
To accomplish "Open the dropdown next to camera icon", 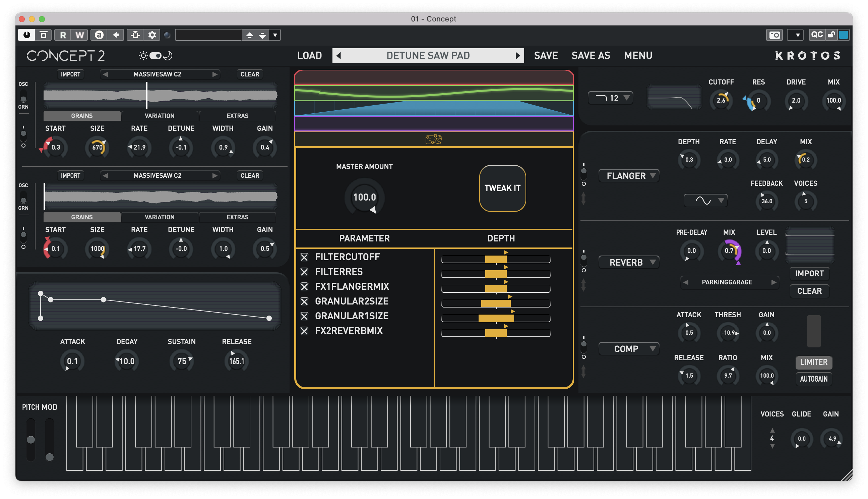I will (x=795, y=35).
